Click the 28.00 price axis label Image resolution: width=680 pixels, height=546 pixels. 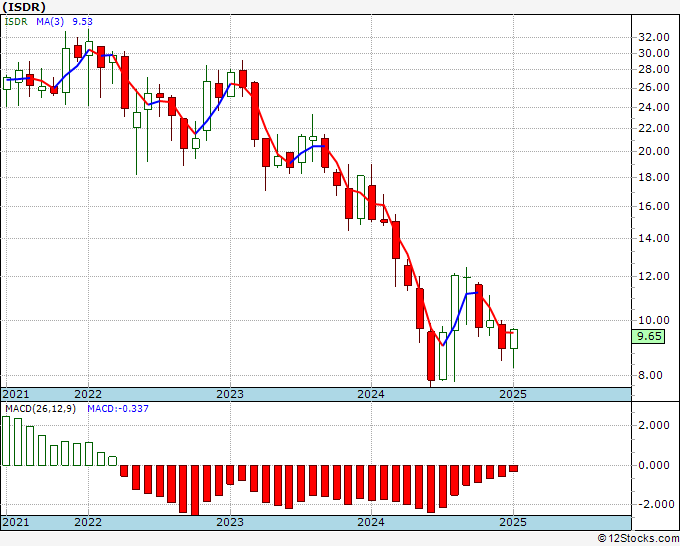click(654, 69)
